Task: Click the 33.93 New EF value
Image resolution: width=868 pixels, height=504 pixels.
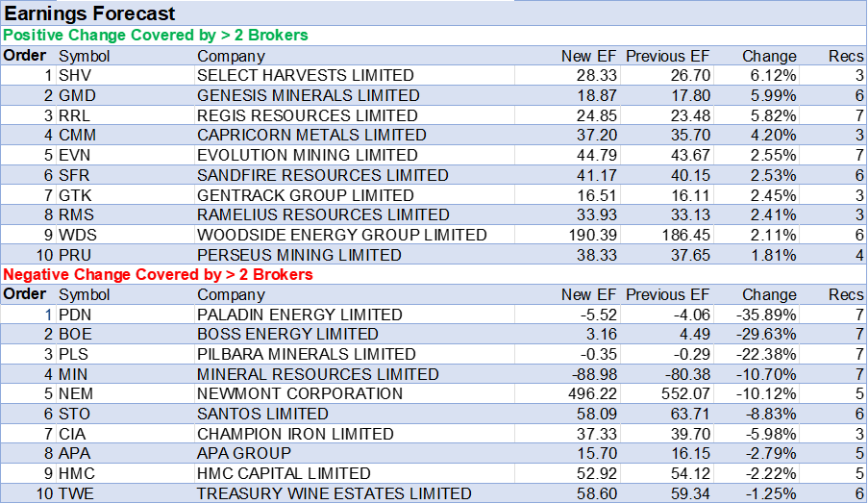Action: 598,214
